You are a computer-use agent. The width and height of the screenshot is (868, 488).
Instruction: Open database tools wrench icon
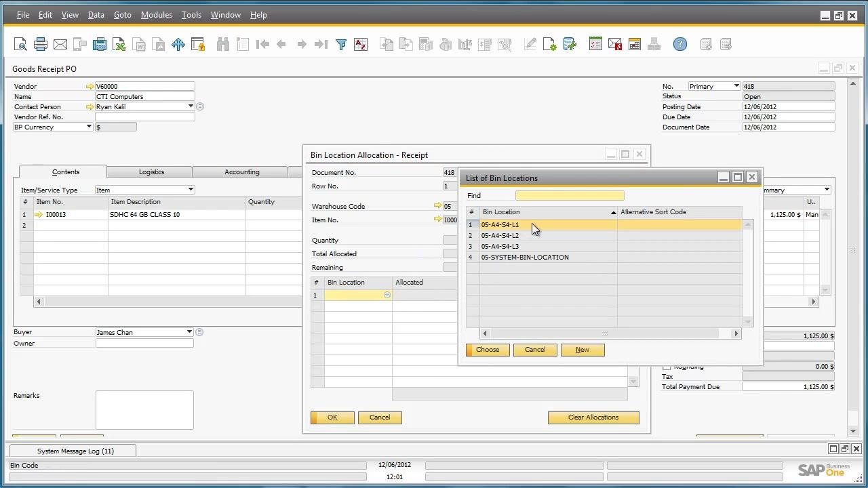tap(570, 45)
